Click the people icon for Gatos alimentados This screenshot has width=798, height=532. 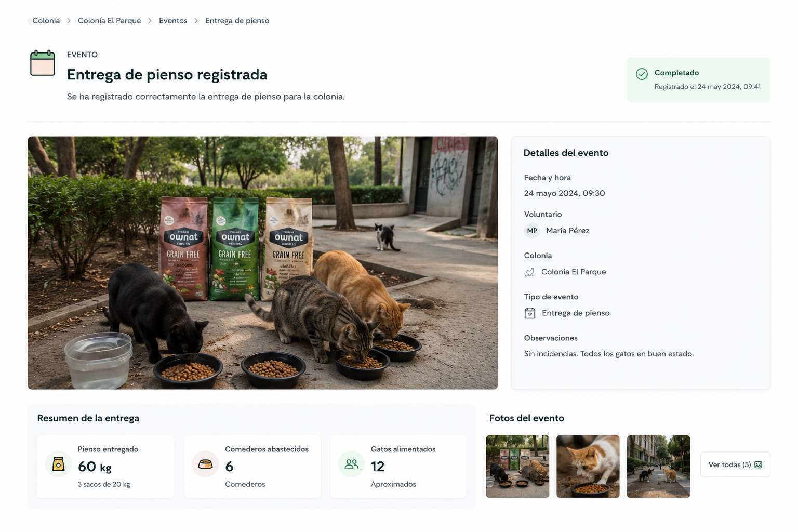(352, 464)
